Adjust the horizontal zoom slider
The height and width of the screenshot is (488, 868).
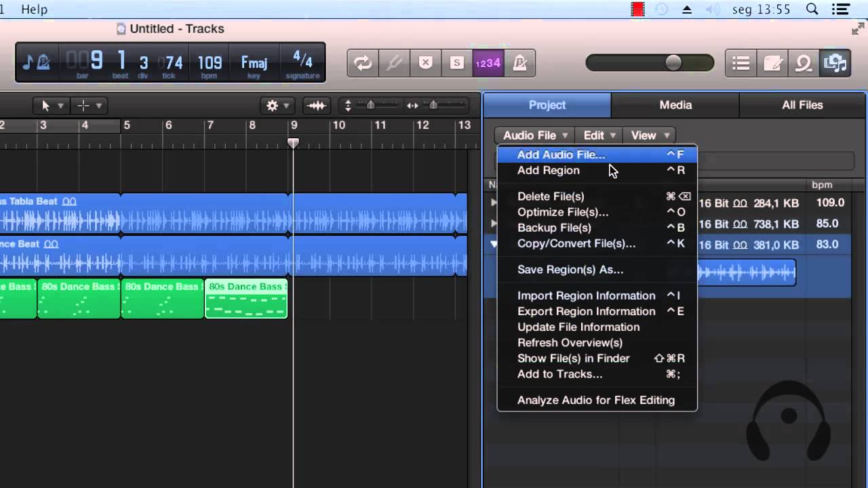(433, 104)
